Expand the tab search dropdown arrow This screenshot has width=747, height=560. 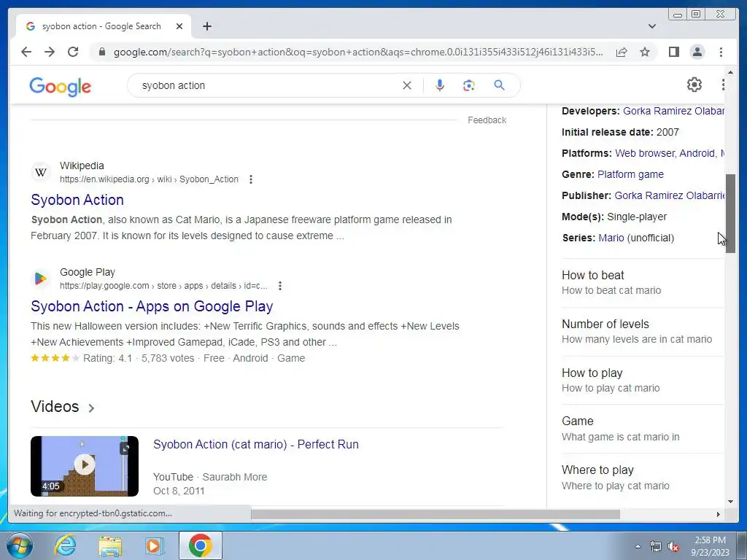pyautogui.click(x=651, y=26)
